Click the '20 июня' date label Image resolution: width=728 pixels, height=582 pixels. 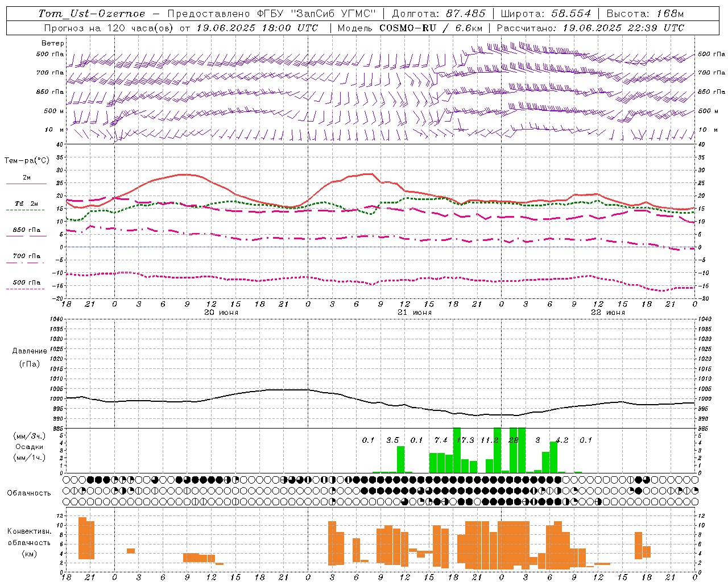point(221,313)
